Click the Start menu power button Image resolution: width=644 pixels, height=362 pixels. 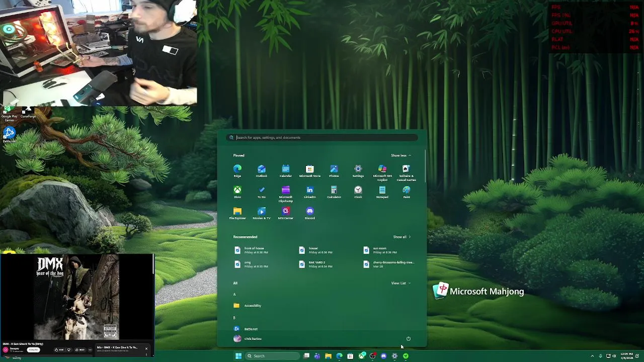coord(409,339)
